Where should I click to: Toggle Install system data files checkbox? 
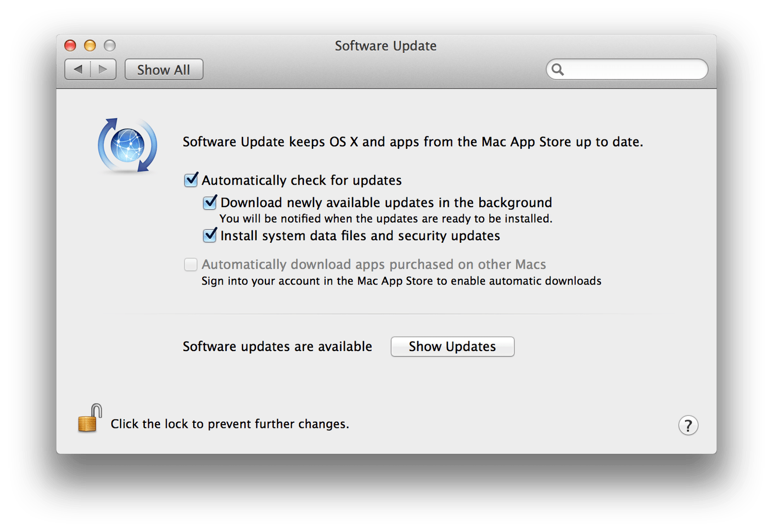[x=210, y=236]
